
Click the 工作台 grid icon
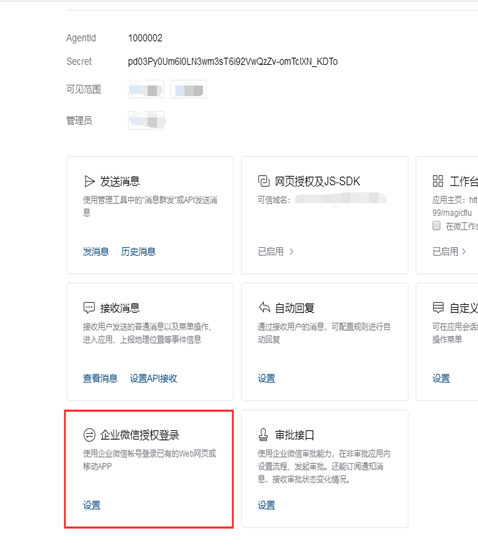(x=438, y=181)
